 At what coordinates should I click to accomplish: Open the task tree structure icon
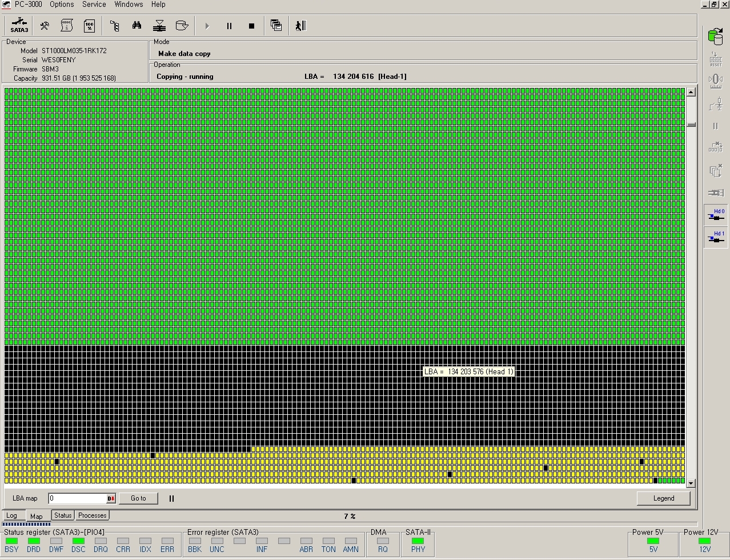tap(115, 26)
